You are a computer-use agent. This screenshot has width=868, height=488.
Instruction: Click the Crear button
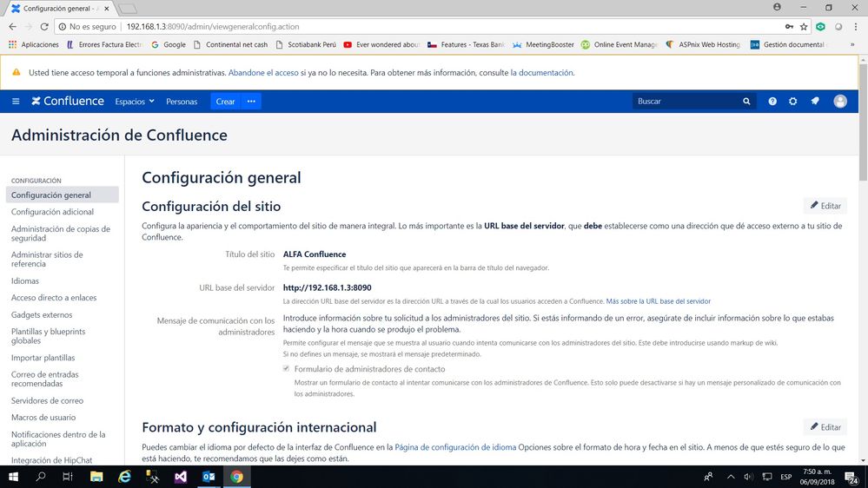tap(225, 102)
